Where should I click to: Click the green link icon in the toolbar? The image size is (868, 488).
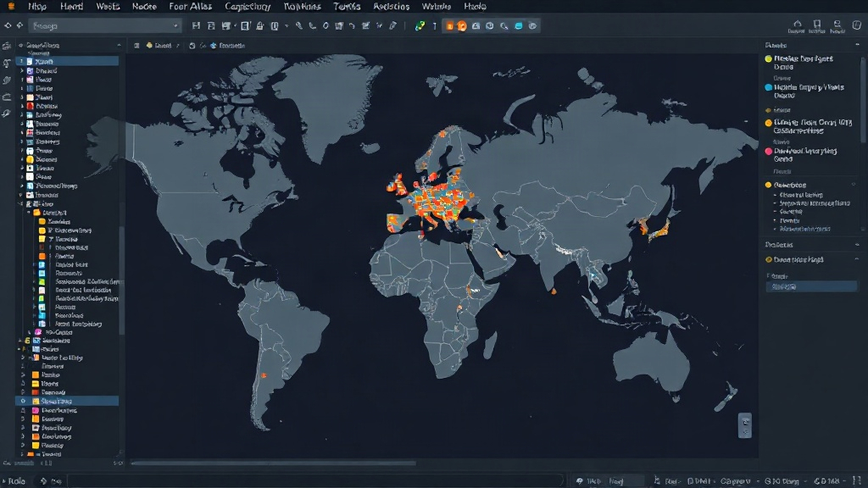pyautogui.click(x=420, y=26)
